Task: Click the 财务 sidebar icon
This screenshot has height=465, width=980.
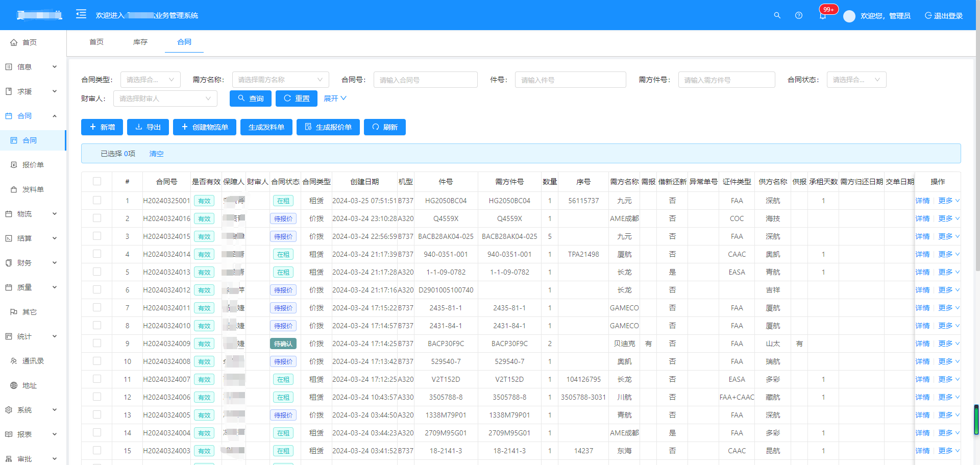Action: [9, 263]
